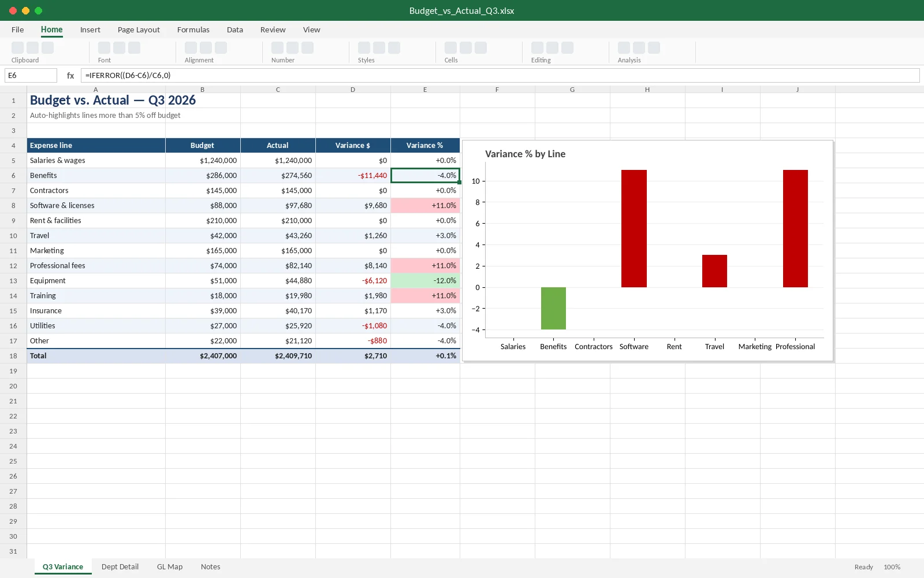Select the Q3 Variance sheet tab
This screenshot has height=578, width=924.
63,566
